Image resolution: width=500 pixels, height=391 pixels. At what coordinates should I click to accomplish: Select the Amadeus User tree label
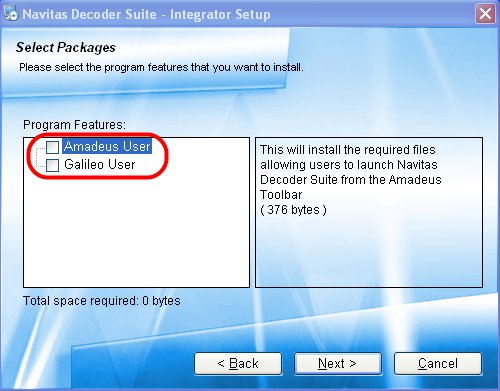pos(107,147)
